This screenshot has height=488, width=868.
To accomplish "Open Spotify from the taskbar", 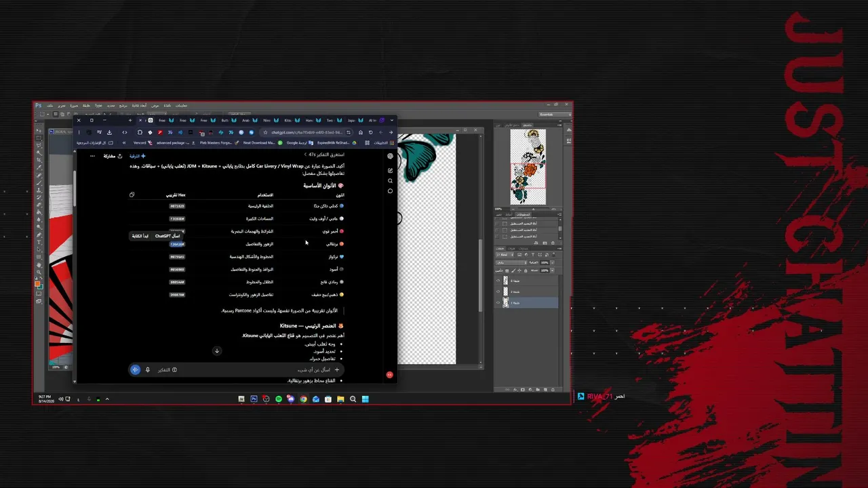I will [x=279, y=399].
